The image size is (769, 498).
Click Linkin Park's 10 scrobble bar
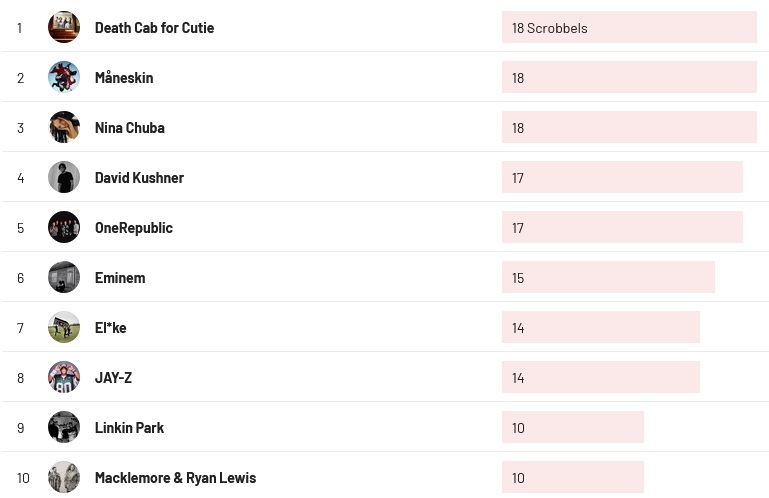click(572, 428)
